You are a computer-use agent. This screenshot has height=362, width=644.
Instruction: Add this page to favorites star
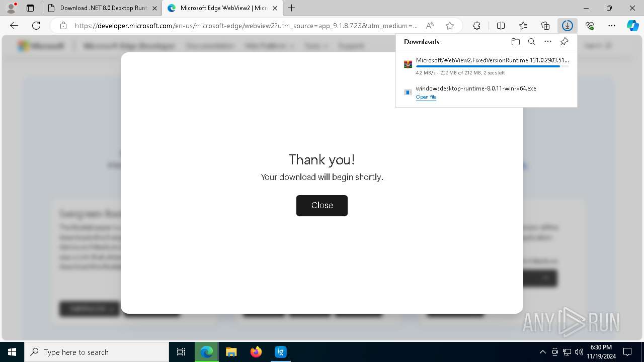(x=450, y=26)
